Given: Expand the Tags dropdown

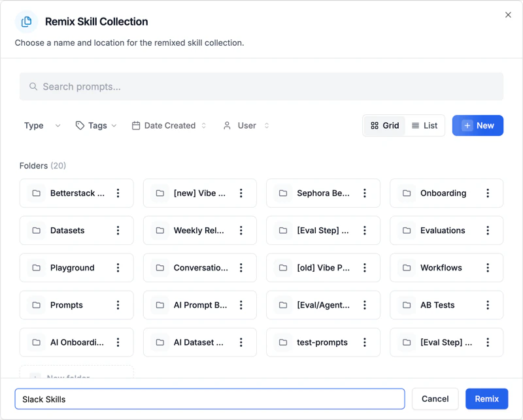Looking at the screenshot, I should (95, 125).
